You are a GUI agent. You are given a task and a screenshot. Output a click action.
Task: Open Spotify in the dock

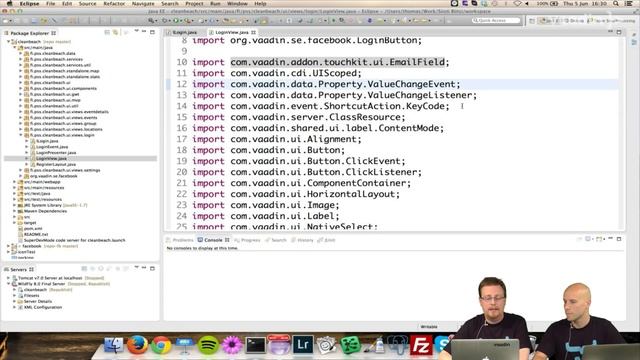[x=208, y=345]
